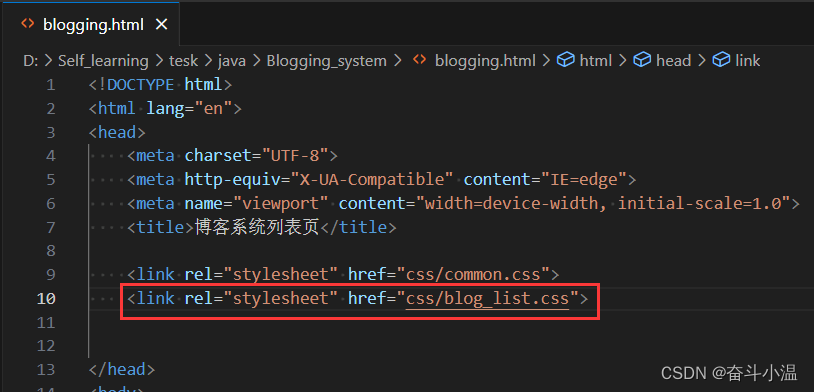The height and width of the screenshot is (392, 814).
Task: Open the Blogging_system breadcrumb folder
Action: [327, 61]
